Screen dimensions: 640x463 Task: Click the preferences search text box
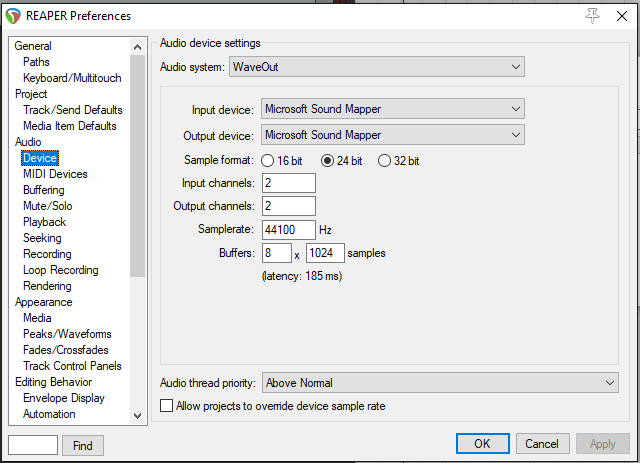(32, 445)
